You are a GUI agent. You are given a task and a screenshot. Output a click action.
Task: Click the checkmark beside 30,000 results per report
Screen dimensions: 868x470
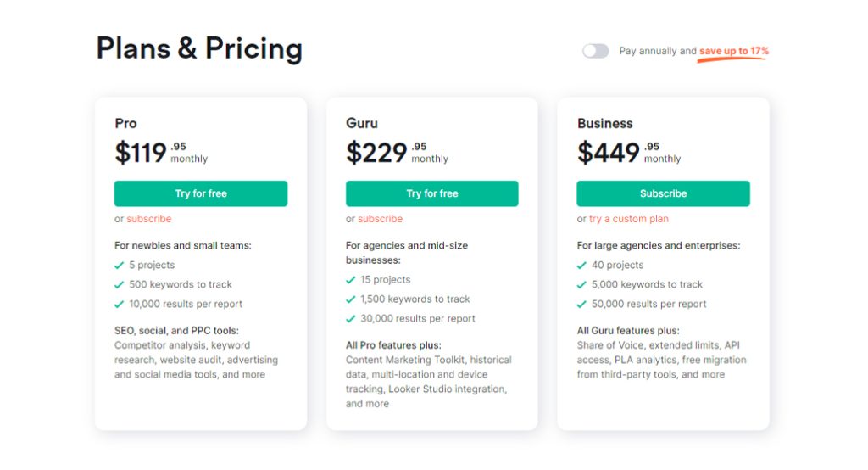[350, 319]
